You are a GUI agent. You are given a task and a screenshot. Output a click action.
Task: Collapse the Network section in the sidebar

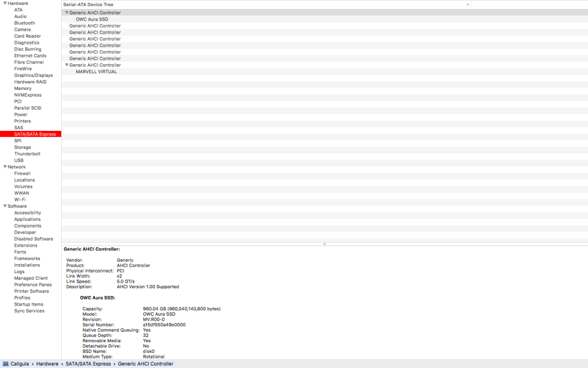click(5, 167)
